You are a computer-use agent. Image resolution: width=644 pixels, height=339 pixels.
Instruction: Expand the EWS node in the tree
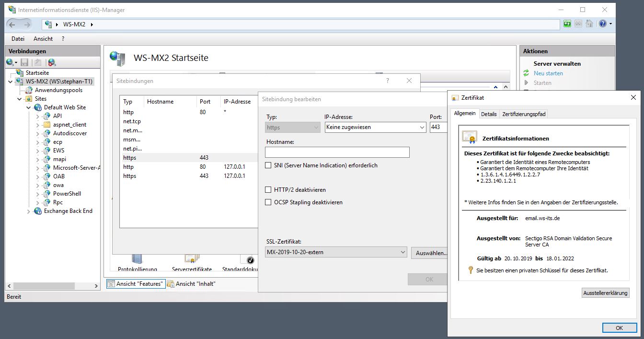(38, 151)
